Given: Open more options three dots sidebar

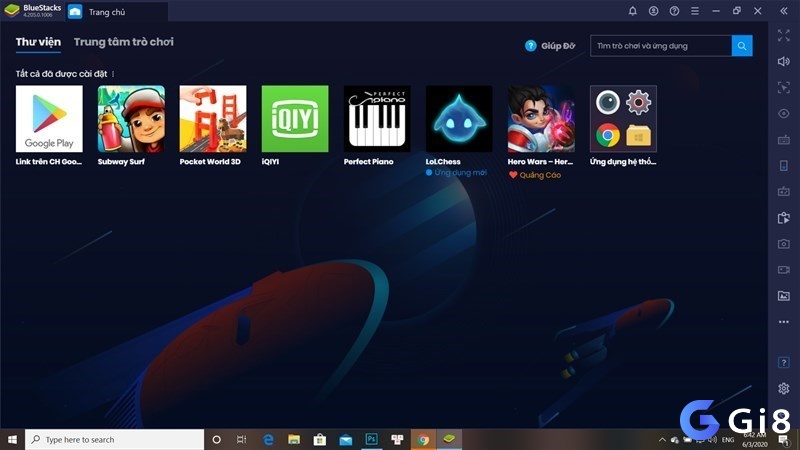Looking at the screenshot, I should coord(784,322).
